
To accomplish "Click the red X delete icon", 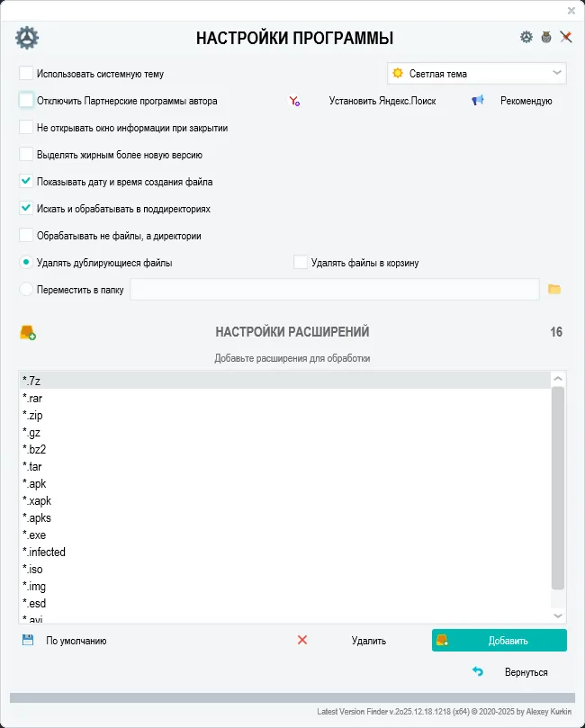I will [x=302, y=641].
